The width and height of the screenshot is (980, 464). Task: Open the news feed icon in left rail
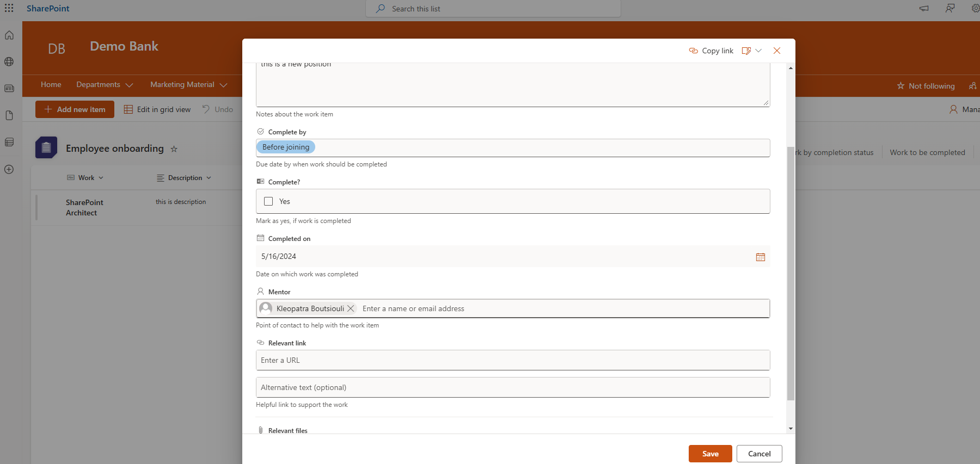click(x=9, y=89)
